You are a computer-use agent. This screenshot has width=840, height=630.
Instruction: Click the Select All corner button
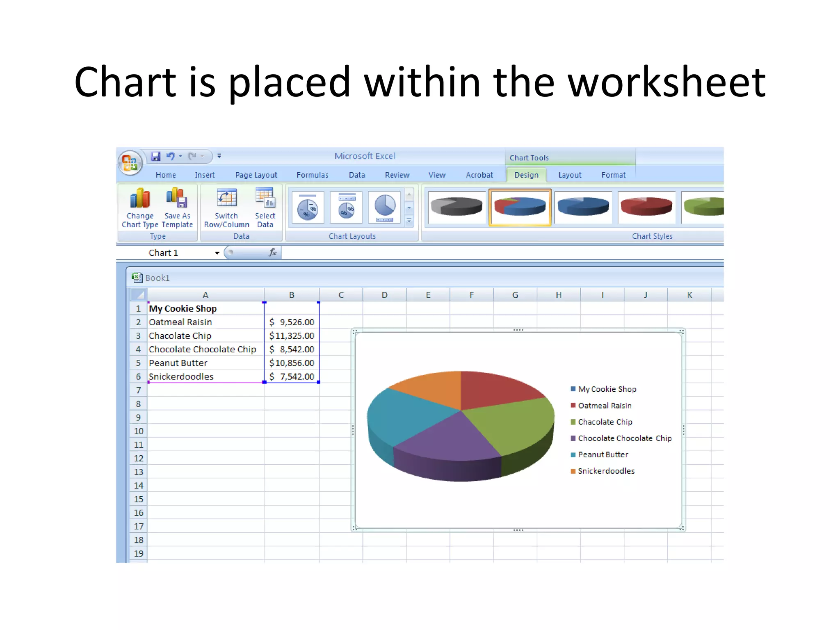point(138,295)
